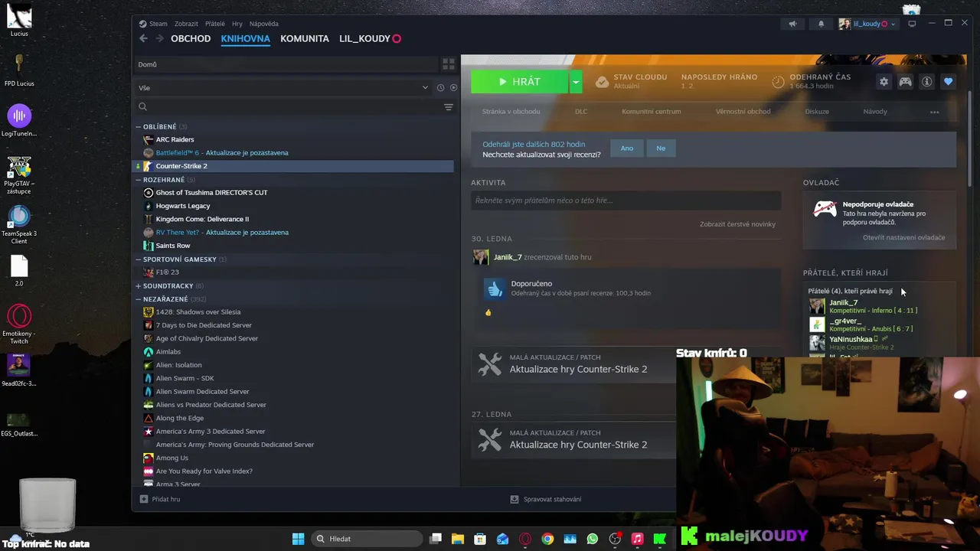Open the Zobrazit menu
The width and height of the screenshot is (980, 551).
(x=186, y=24)
